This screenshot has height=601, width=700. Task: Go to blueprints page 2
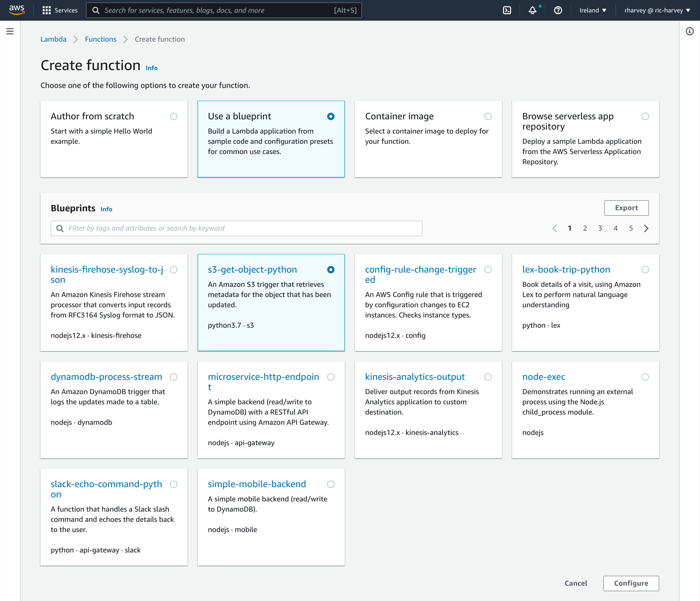[x=585, y=228]
